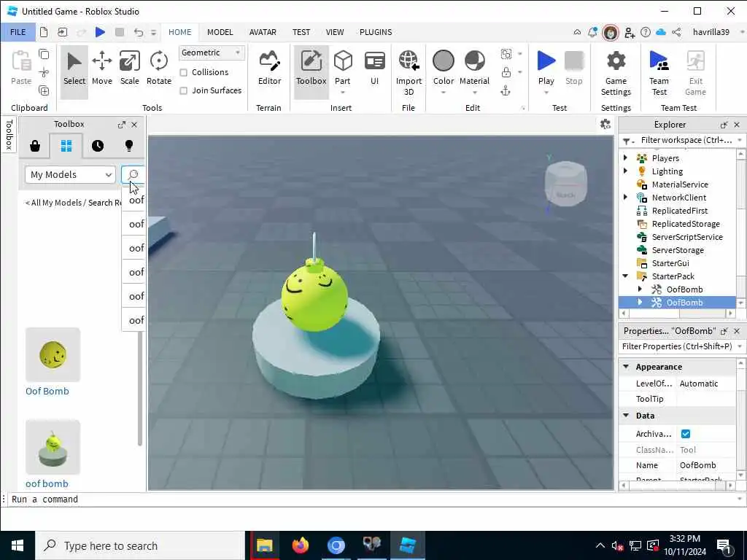Insert a new Part
747x560 pixels.
click(343, 69)
